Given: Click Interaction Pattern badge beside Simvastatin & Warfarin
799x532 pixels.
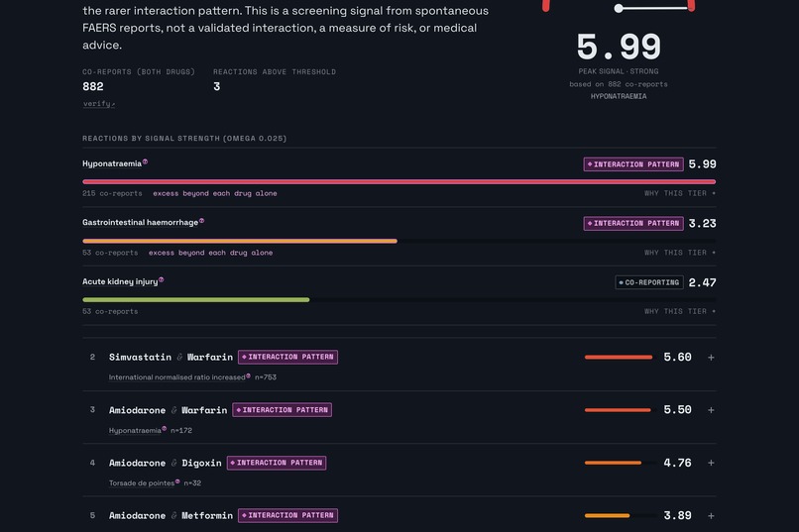Looking at the screenshot, I should pos(287,357).
